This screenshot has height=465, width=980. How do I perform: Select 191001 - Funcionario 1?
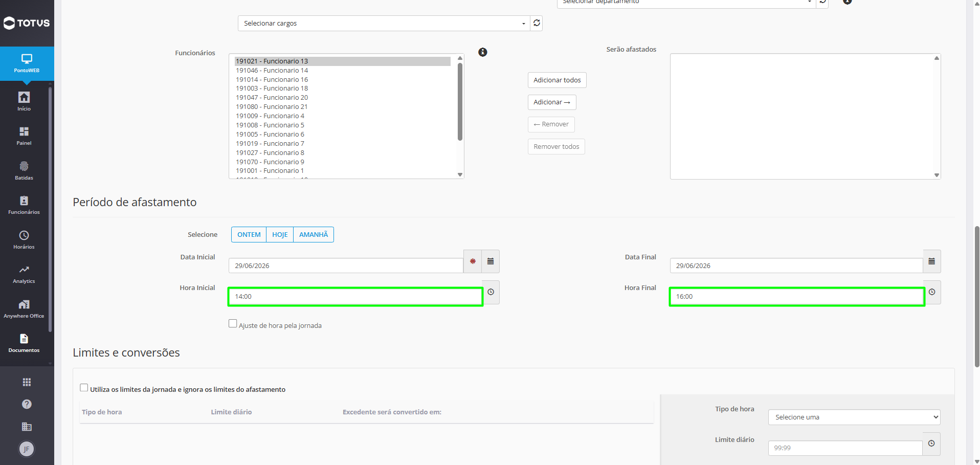[x=342, y=171]
